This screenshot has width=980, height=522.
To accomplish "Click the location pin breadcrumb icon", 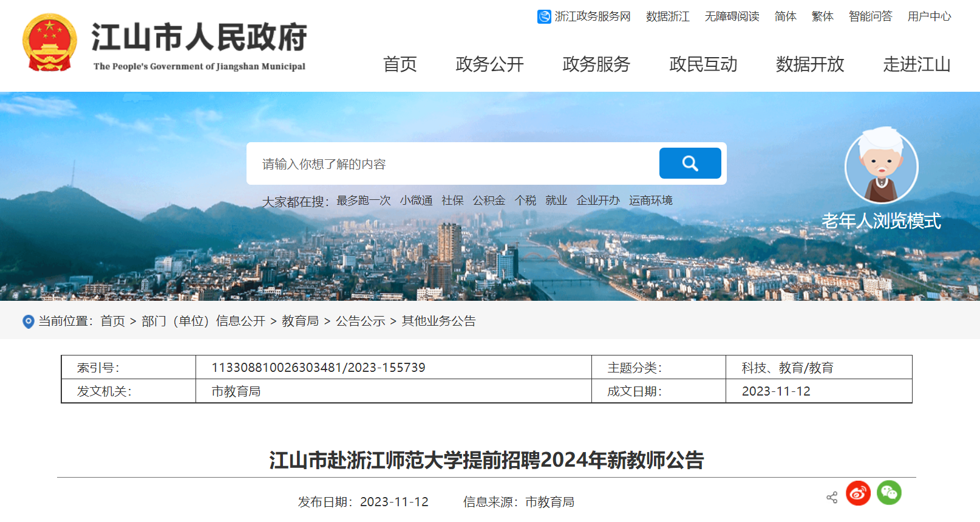I will [28, 321].
